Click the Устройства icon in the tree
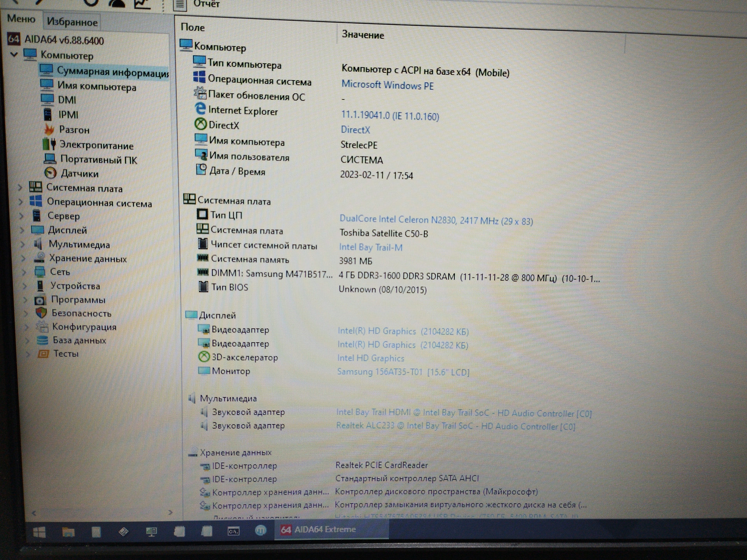 coord(40,285)
